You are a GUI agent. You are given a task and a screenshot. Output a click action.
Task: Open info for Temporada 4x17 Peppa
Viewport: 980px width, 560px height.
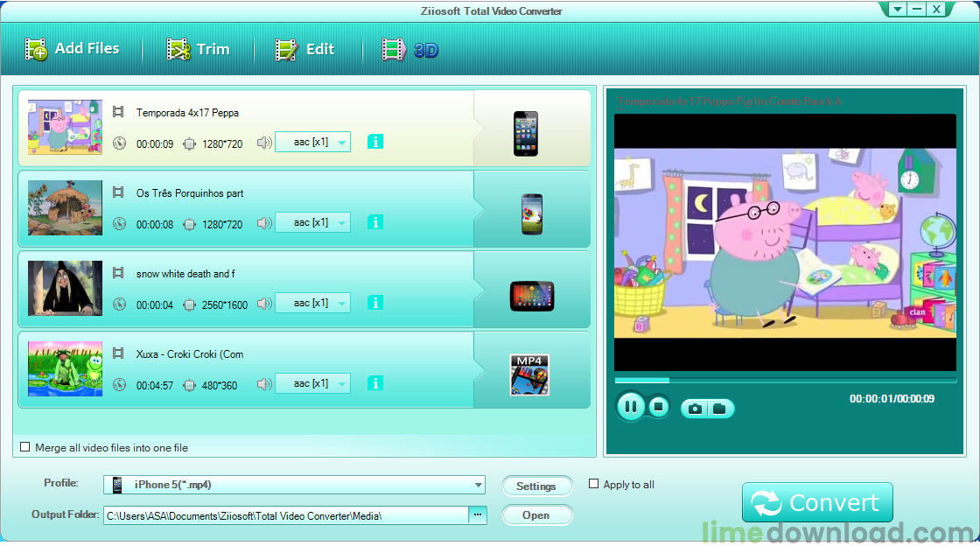click(375, 142)
